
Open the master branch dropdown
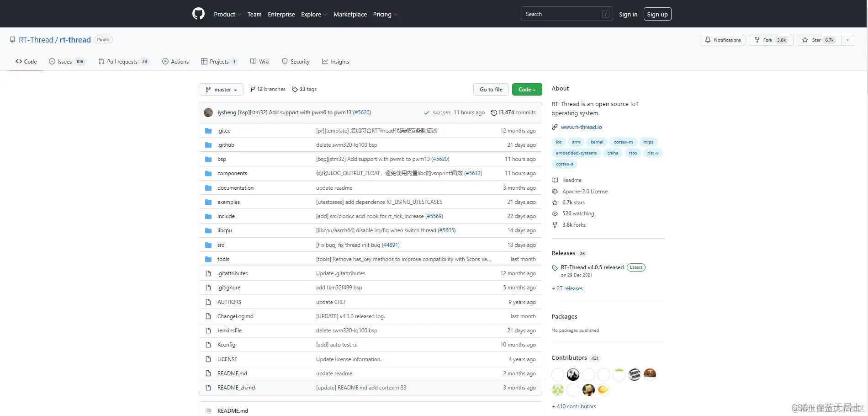point(221,90)
